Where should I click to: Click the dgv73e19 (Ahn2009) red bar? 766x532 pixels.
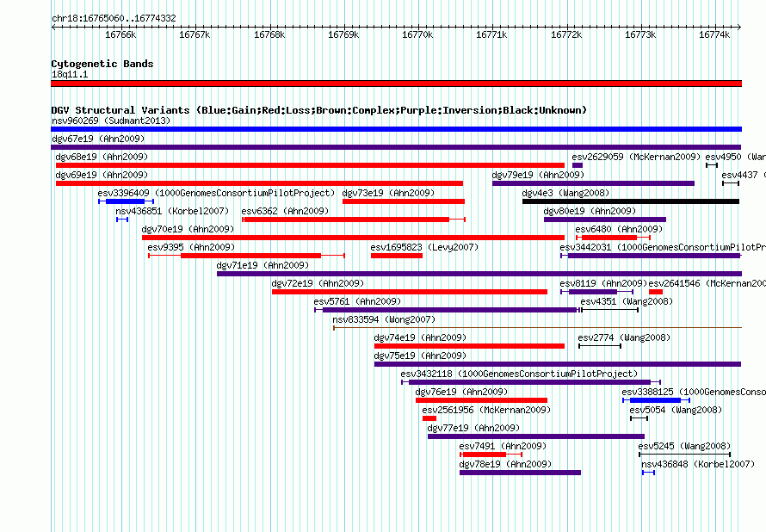[404, 201]
